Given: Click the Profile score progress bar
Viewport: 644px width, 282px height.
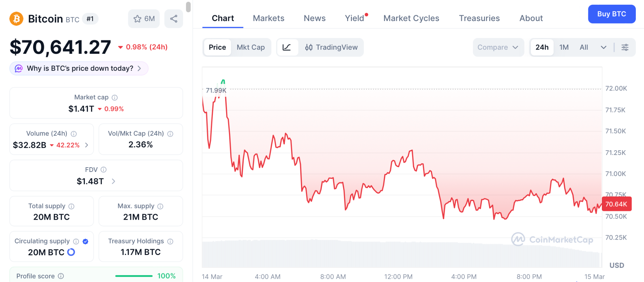Looking at the screenshot, I should tap(134, 276).
